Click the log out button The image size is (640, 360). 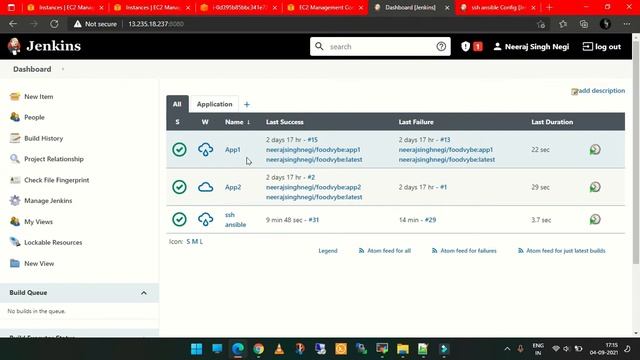pyautogui.click(x=602, y=47)
